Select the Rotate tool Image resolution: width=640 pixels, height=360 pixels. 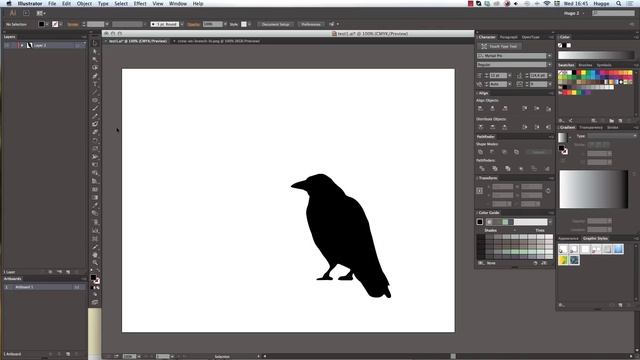[x=95, y=140]
